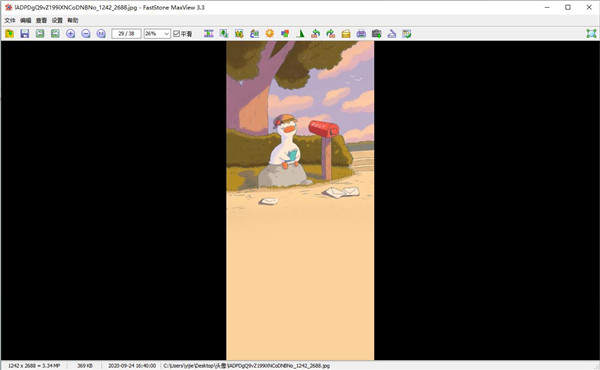Open the resize image tool
Image resolution: width=600 pixels, height=370 pixels.
[224, 34]
